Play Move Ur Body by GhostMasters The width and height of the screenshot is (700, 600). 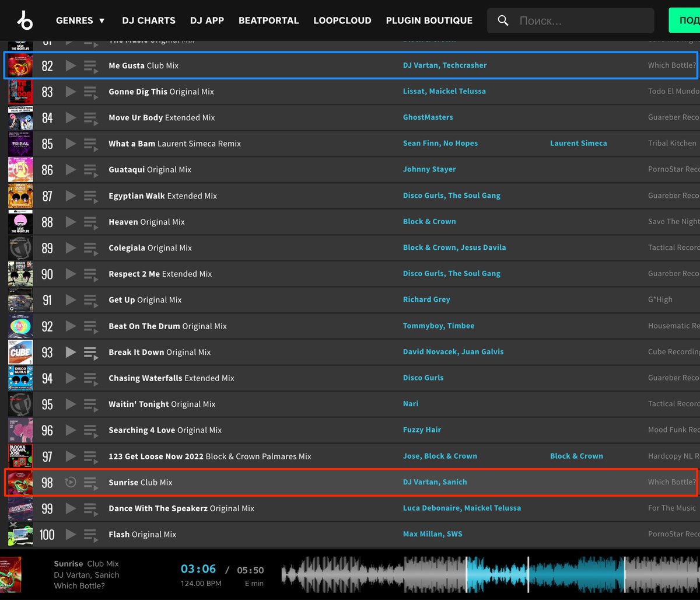[x=70, y=117]
